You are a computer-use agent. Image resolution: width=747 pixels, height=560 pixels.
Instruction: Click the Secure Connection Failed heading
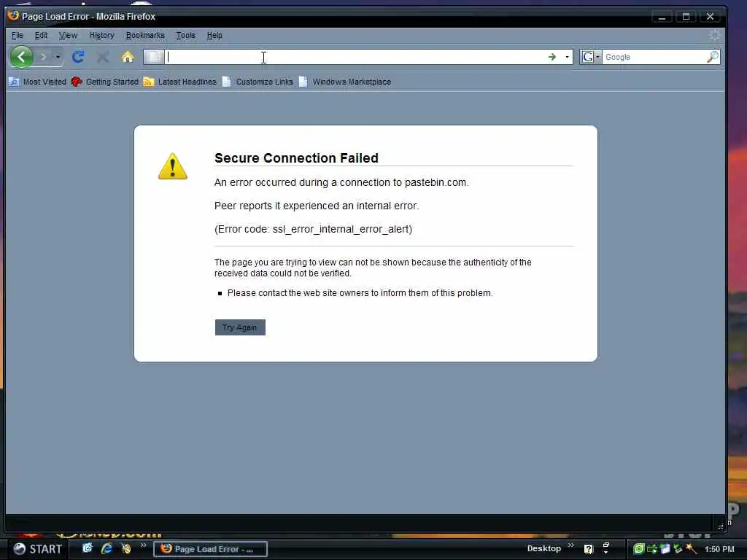296,158
